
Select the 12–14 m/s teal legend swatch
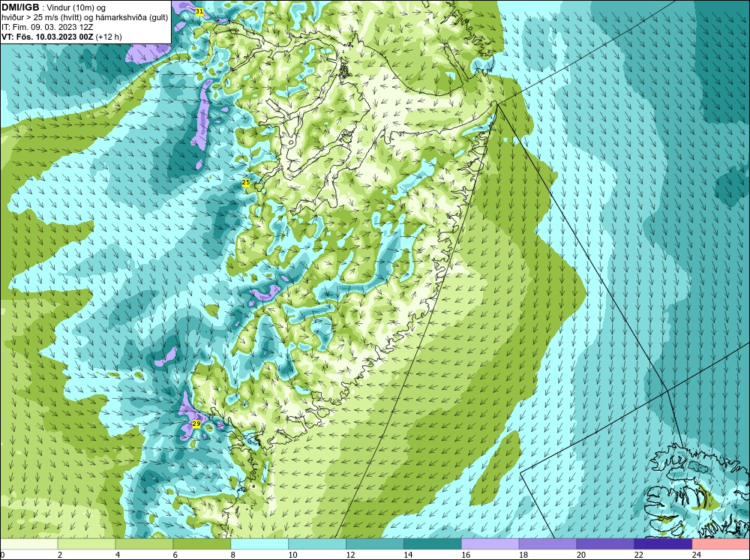coord(374,544)
